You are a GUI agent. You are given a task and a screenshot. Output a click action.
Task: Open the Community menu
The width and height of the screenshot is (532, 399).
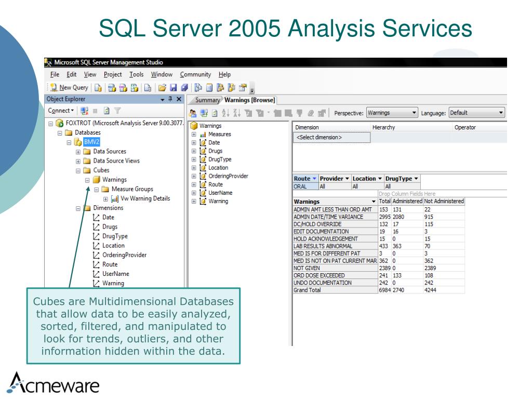click(x=195, y=74)
